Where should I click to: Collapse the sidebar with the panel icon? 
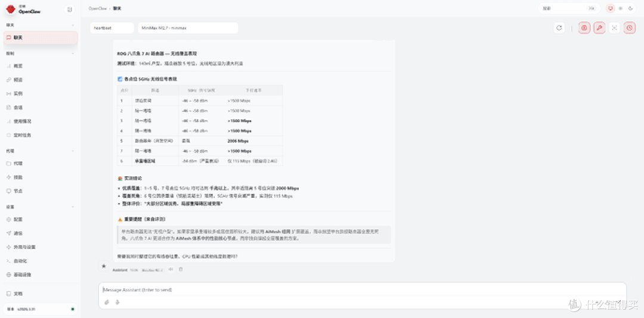[x=69, y=10]
